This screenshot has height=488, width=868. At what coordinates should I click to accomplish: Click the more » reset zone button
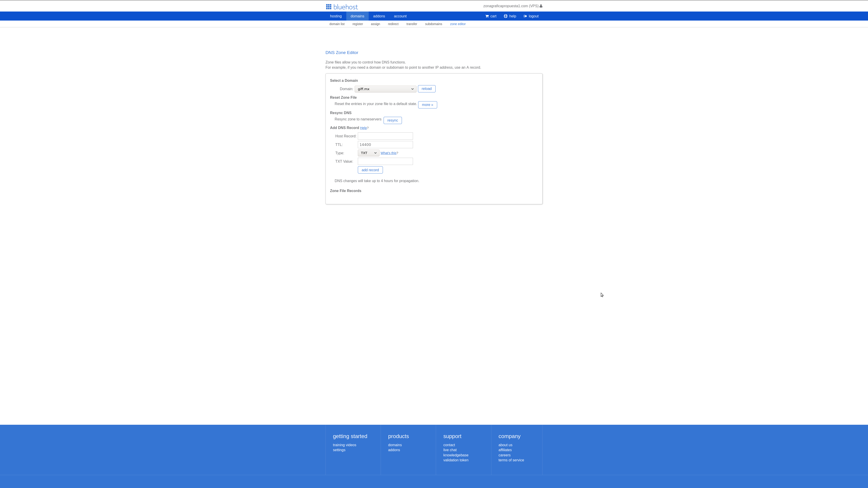coord(427,105)
